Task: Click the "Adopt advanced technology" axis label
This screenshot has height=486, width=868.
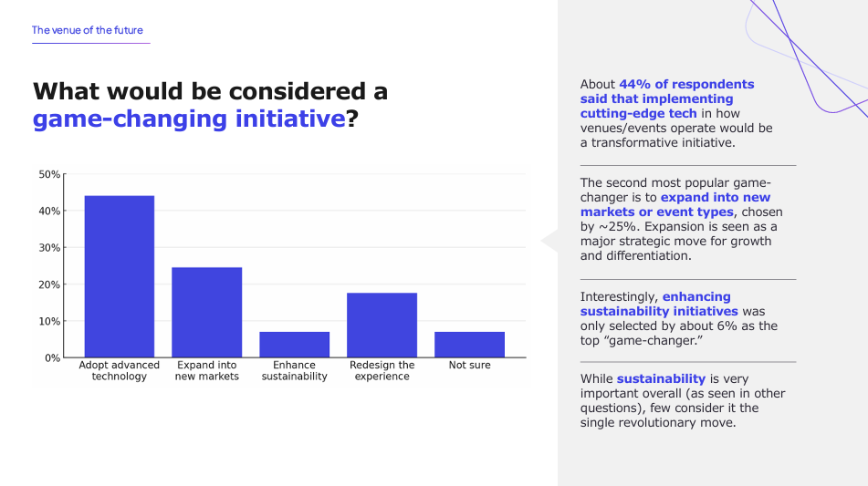Action: click(x=120, y=371)
